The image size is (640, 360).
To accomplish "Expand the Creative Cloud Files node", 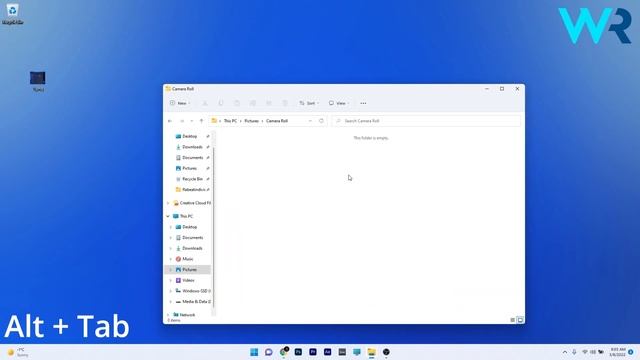I will (168, 203).
